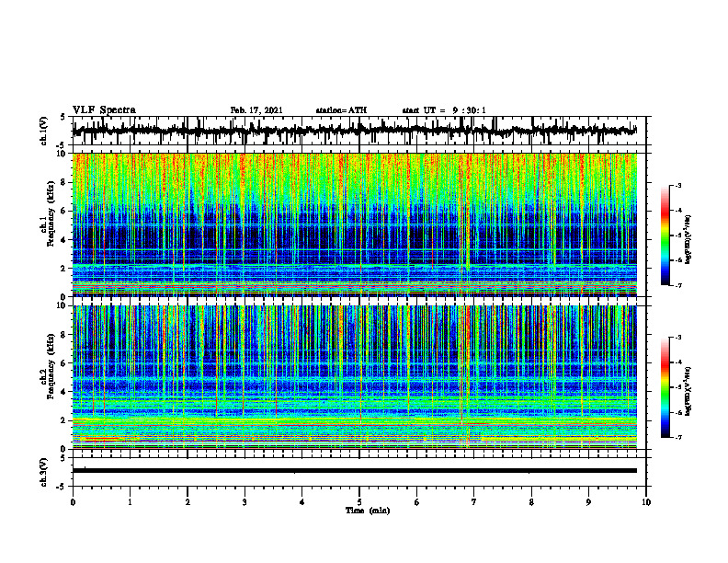The height and width of the screenshot is (563, 728).
Task: Click the "-3" label on lower colorbar
Action: tap(678, 338)
